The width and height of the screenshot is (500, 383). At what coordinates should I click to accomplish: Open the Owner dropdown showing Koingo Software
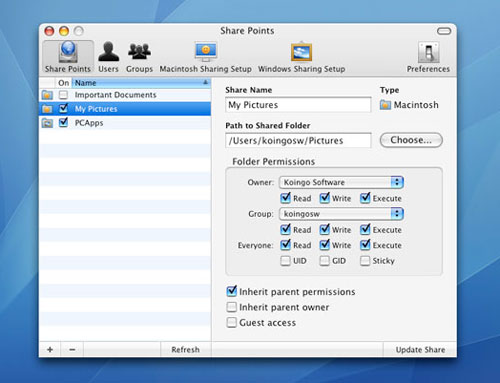point(341,182)
